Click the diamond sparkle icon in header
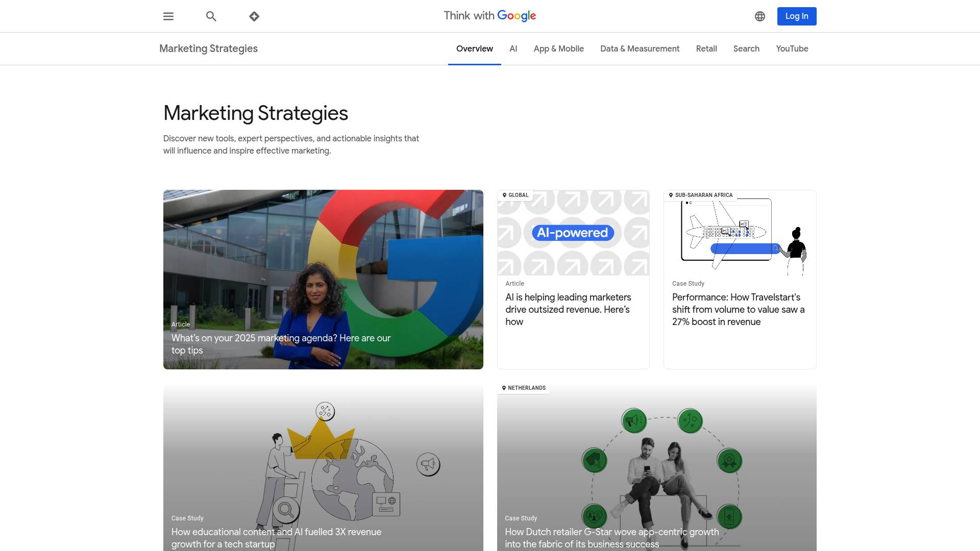980x551 pixels. click(x=254, y=16)
